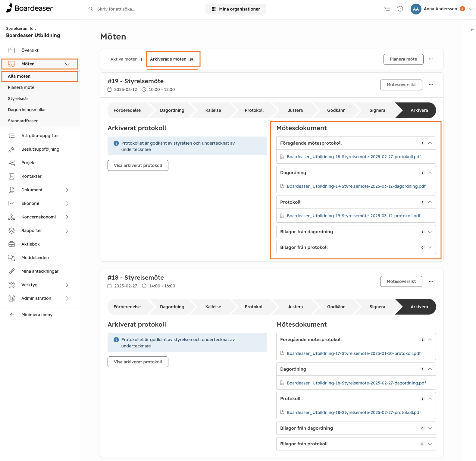Open 18-Styrelsemöte-2025-02-27-dagordning.pdf link

tap(356, 383)
